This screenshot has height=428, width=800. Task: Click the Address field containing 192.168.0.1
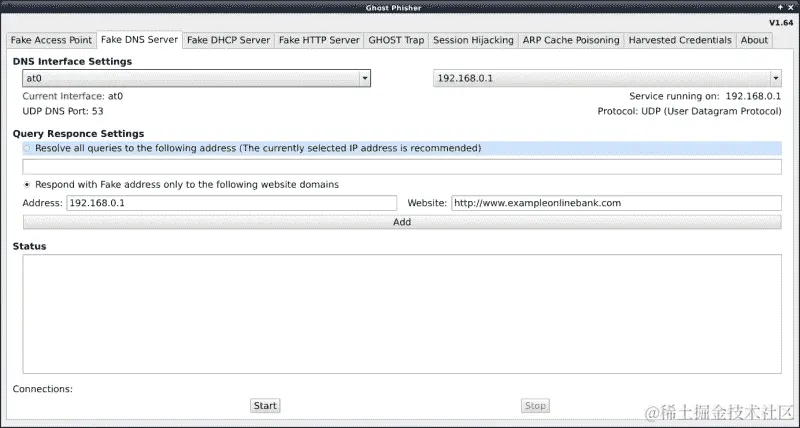pyautogui.click(x=232, y=203)
